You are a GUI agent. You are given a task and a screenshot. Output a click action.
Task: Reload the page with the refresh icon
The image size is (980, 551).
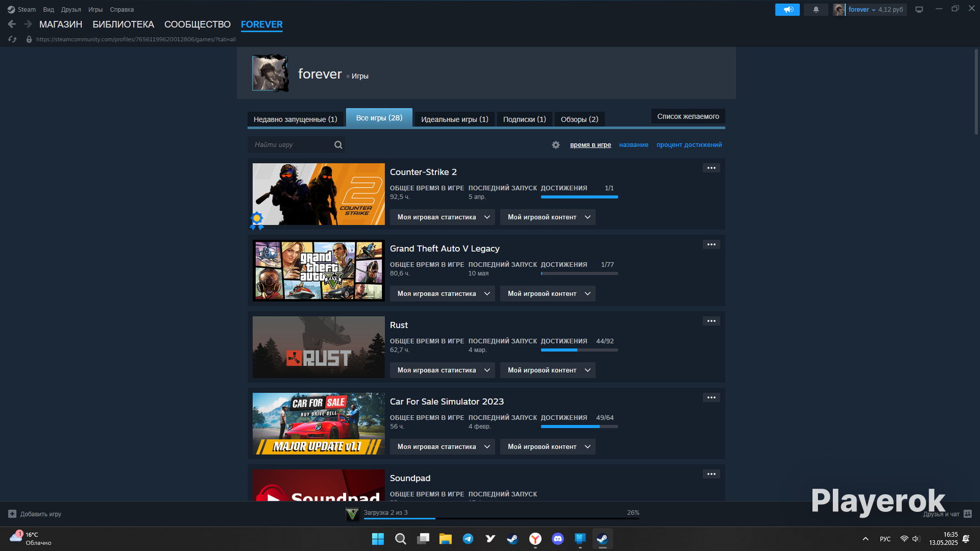pos(12,39)
